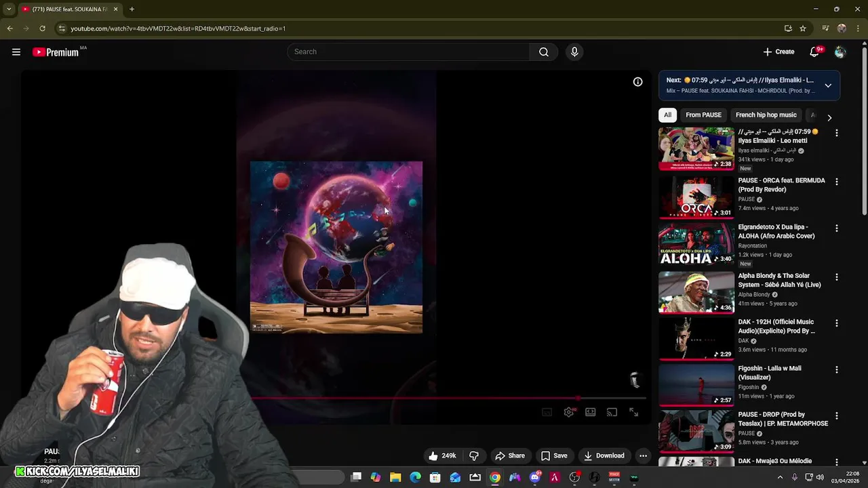
Task: Like the video showing 249k
Action: (441, 455)
